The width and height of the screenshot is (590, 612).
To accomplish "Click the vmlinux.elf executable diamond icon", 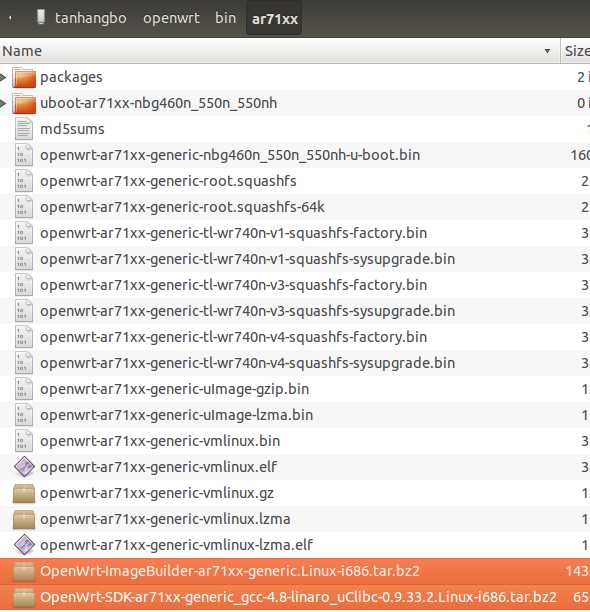I will tap(24, 467).
